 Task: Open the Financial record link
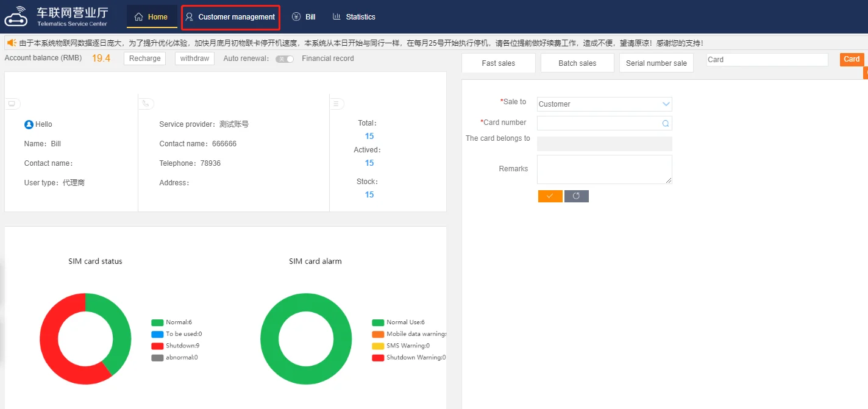pos(327,59)
